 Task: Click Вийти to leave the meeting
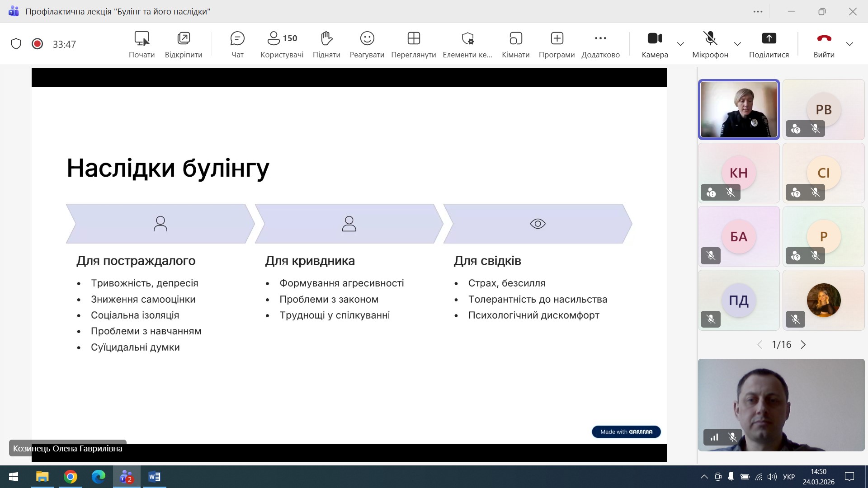click(x=824, y=44)
